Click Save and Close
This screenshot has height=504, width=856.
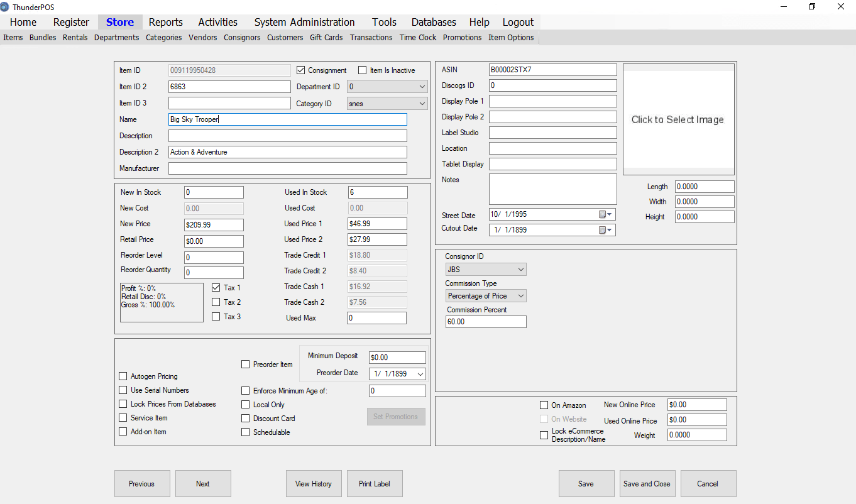coord(647,483)
